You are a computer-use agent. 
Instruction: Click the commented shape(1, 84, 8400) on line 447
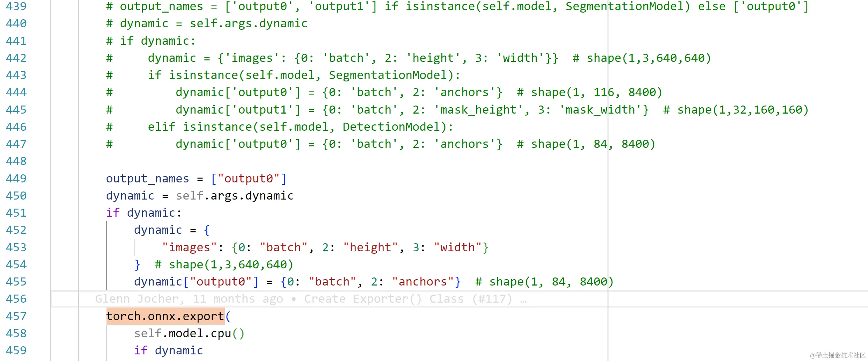tap(586, 144)
